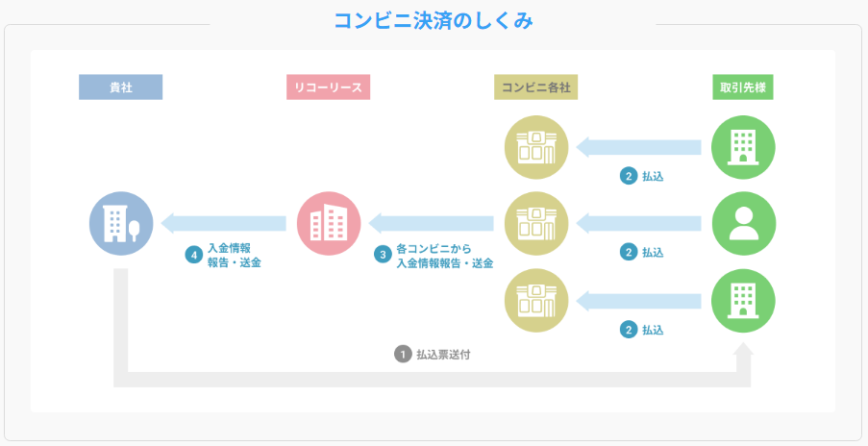Click the step 4 number badge
Screen dimensions: 868x446
[x=194, y=256]
